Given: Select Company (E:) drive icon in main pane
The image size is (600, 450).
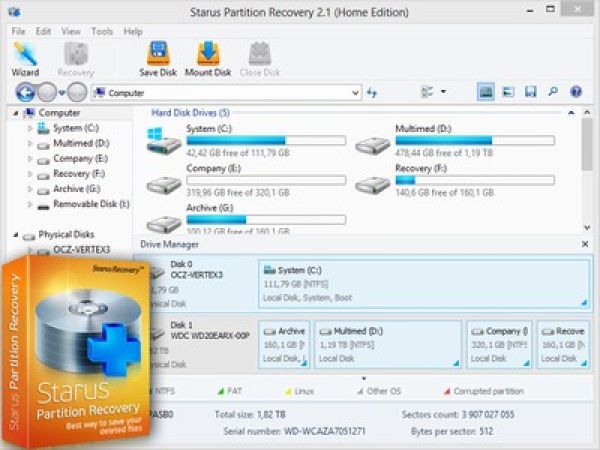Looking at the screenshot, I should click(164, 185).
